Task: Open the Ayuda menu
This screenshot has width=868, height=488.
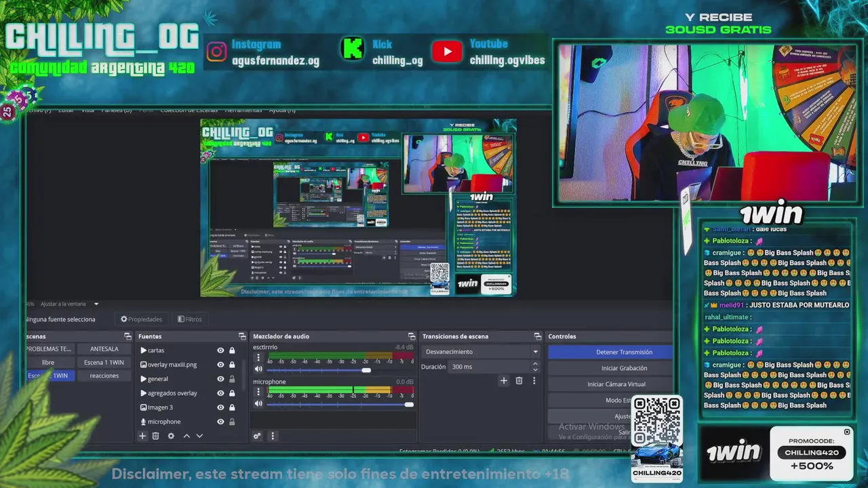Action: pos(282,110)
